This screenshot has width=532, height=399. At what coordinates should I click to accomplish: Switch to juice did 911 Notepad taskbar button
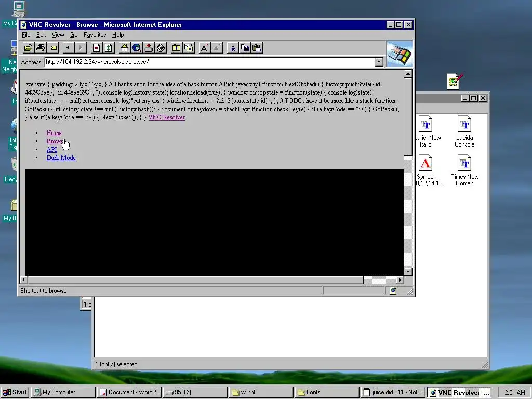[x=393, y=392]
